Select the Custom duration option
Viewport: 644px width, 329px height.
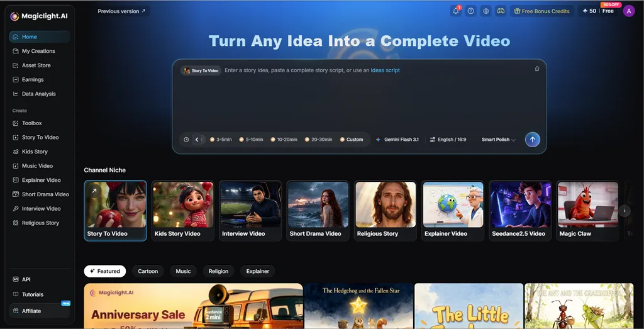point(352,140)
